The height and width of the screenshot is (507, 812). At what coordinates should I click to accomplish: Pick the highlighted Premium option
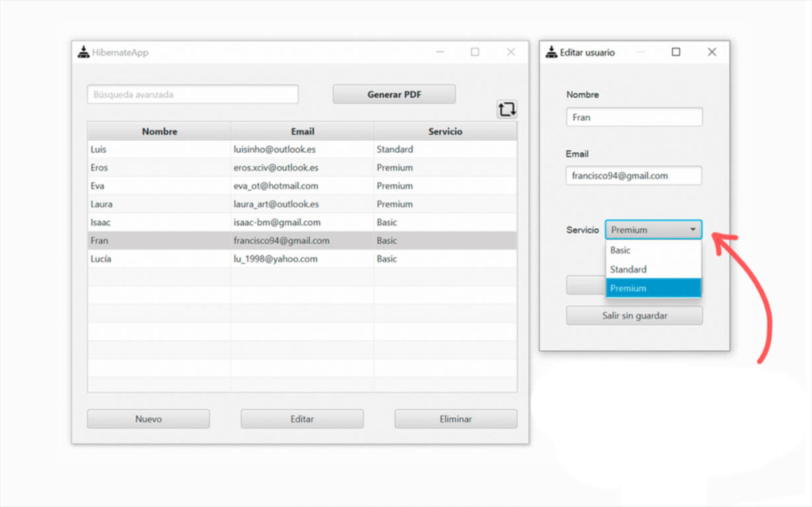653,288
